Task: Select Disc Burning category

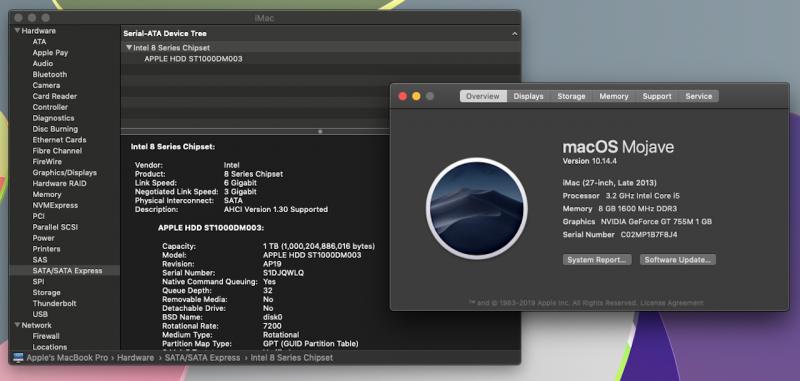Action: 55,129
